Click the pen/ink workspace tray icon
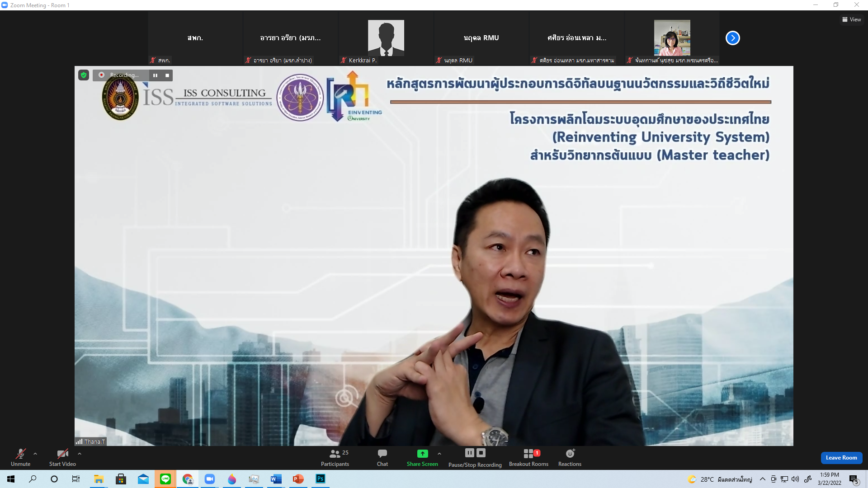868x488 pixels. click(x=808, y=479)
